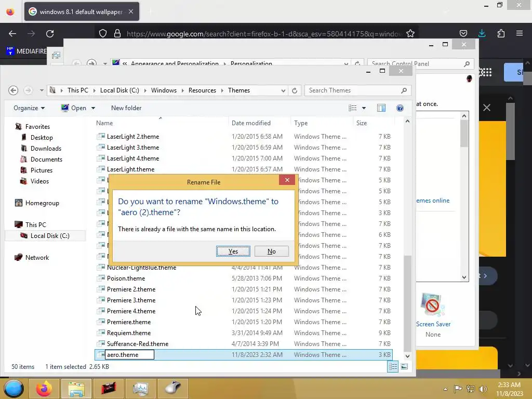Image resolution: width=532 pixels, height=399 pixels.
Task: Reload the Firefox page
Action: pyautogui.click(x=50, y=34)
